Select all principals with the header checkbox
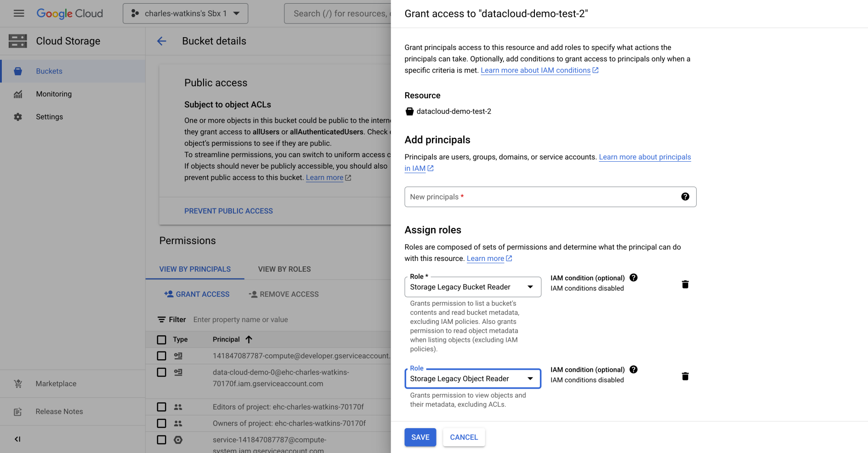Image resolution: width=868 pixels, height=453 pixels. [161, 339]
